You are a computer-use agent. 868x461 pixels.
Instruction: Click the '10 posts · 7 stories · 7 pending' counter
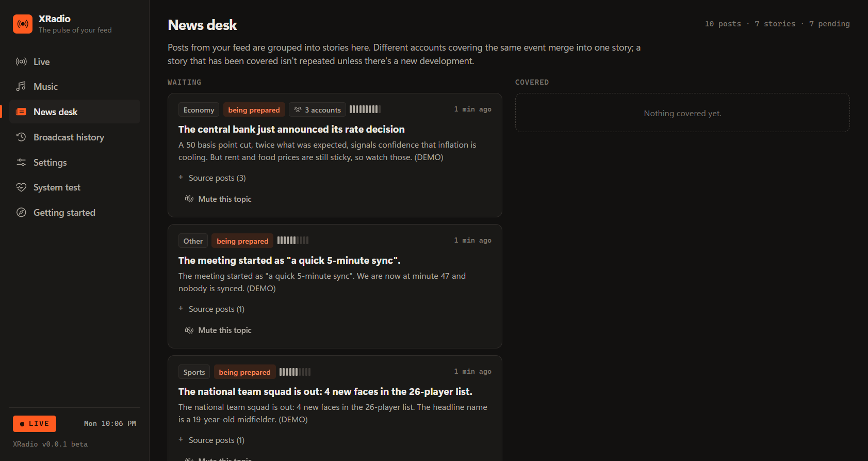point(777,24)
